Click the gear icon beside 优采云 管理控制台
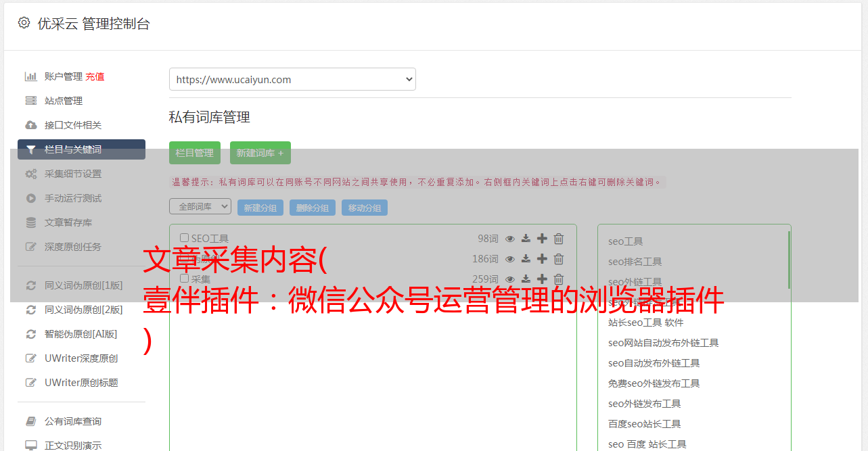 pyautogui.click(x=24, y=23)
